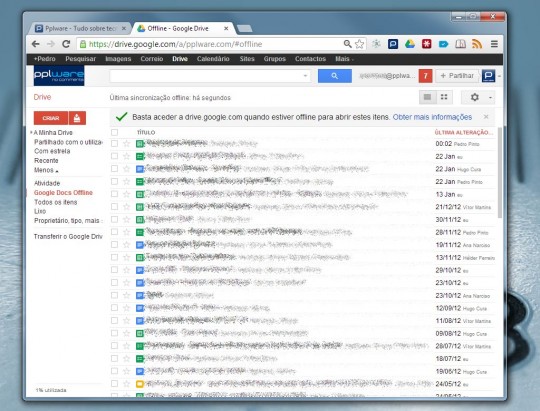540x411 pixels.
Task: Open Correio in the Google bar
Action: coord(152,59)
